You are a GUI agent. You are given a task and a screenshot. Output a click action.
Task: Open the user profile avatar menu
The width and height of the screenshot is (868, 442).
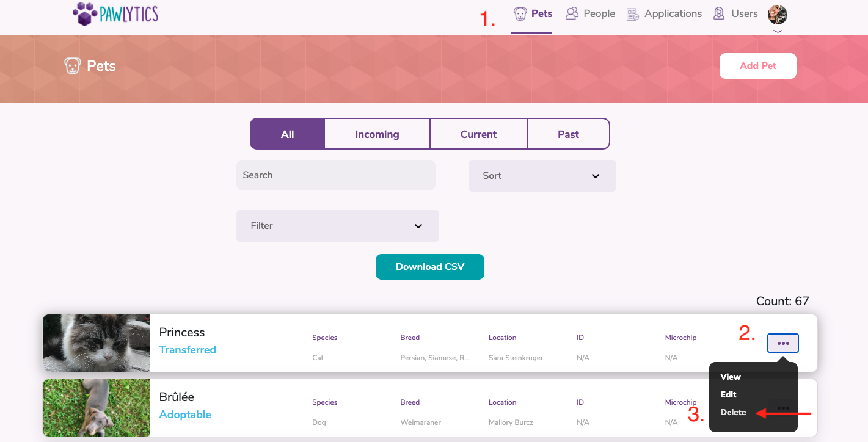pyautogui.click(x=777, y=14)
